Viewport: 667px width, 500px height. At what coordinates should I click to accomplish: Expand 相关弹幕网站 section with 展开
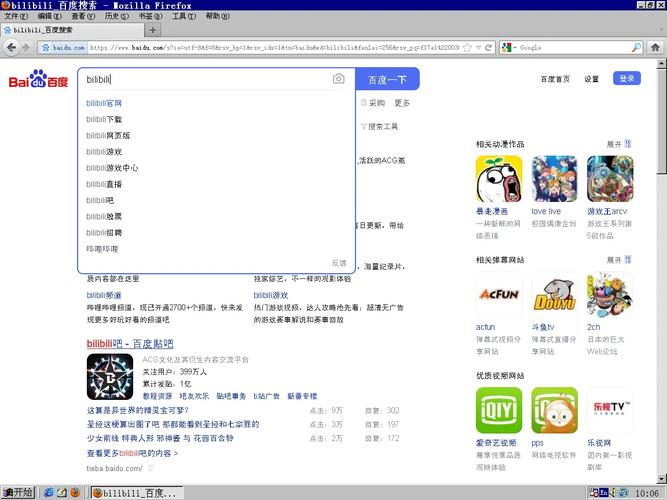click(x=619, y=260)
